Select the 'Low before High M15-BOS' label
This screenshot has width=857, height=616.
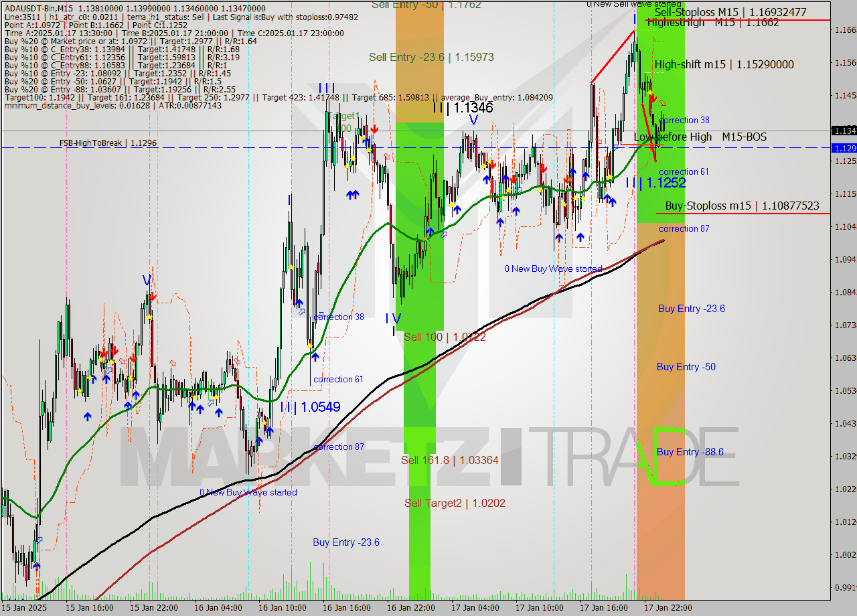tap(700, 137)
